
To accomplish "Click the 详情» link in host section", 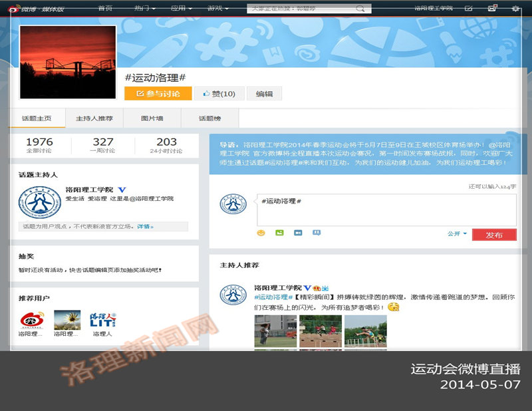I will [145, 227].
